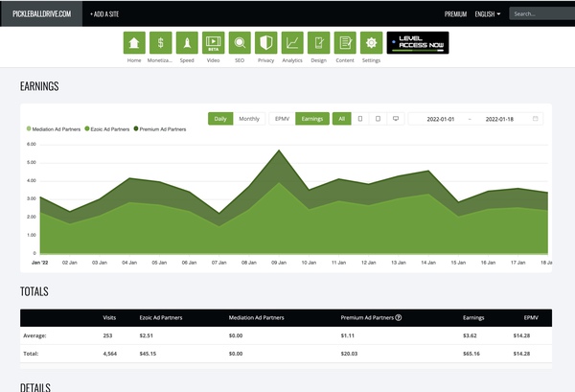Open the date range calendar icon
Screen dimensions: 575x392
[536, 119]
